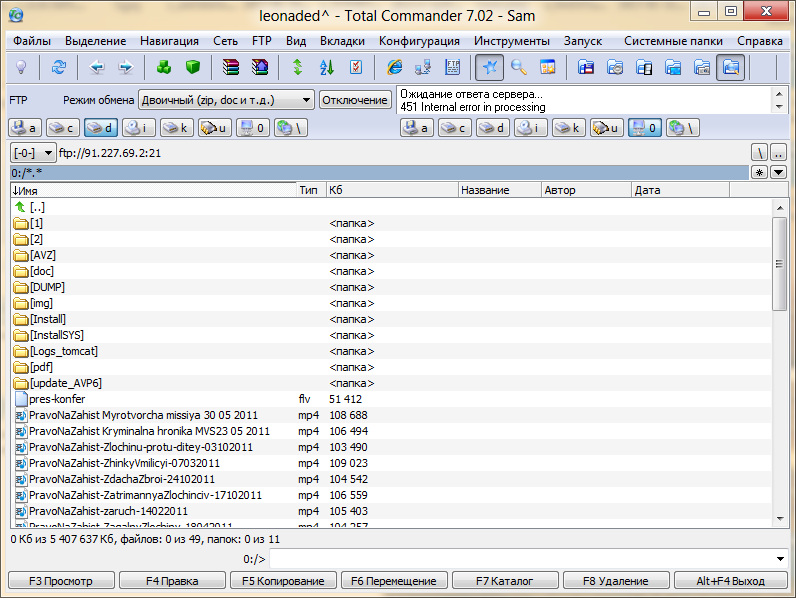The image size is (796, 598).
Task: Open the transfer mode dropdown
Action: pyautogui.click(x=226, y=100)
